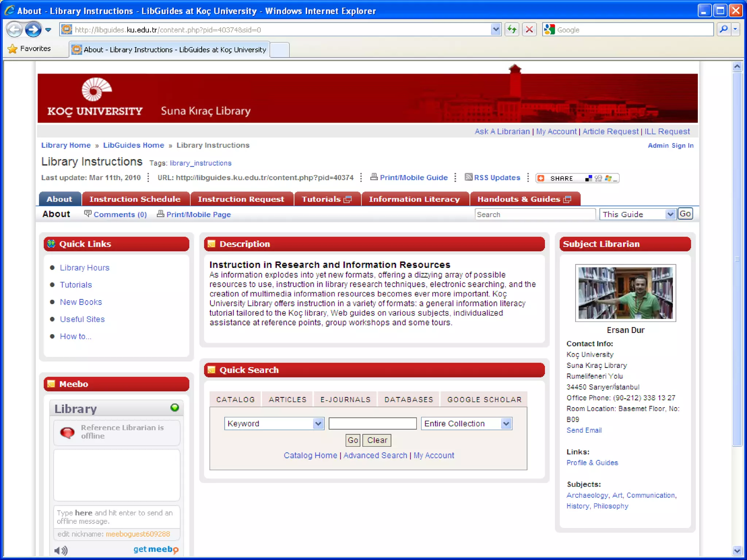747x560 pixels.
Task: Open the address bar URL dropdown
Action: coord(495,30)
